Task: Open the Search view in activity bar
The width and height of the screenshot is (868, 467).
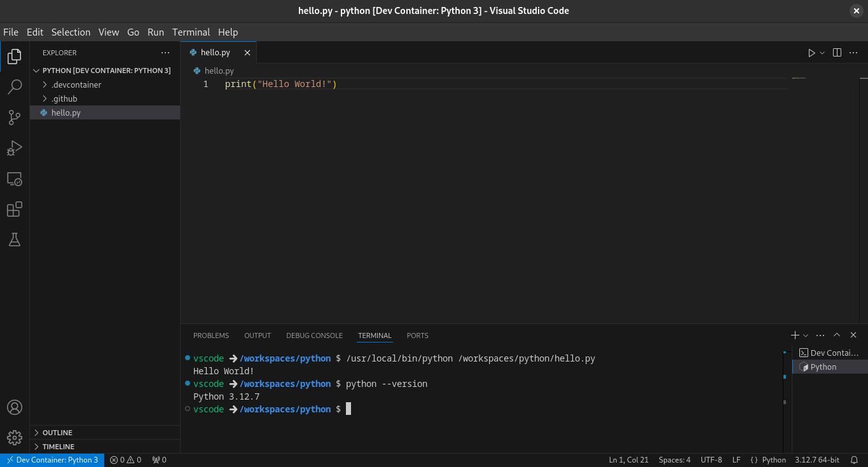Action: click(15, 87)
